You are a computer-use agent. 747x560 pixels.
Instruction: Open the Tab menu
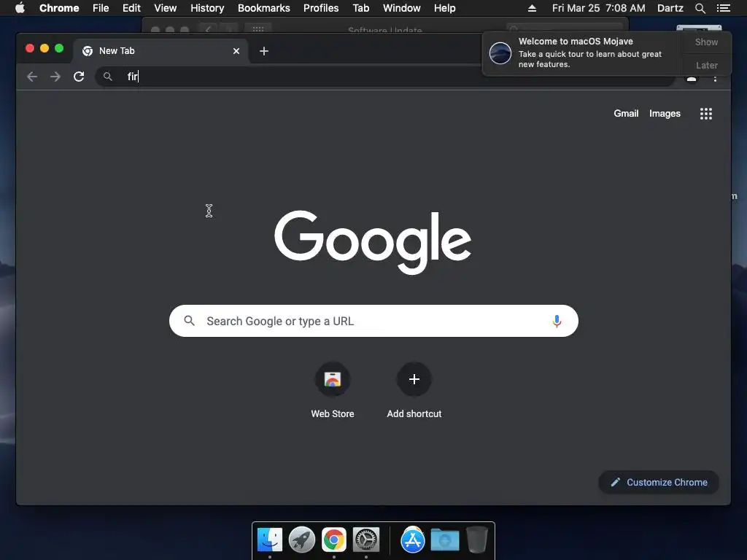(360, 8)
